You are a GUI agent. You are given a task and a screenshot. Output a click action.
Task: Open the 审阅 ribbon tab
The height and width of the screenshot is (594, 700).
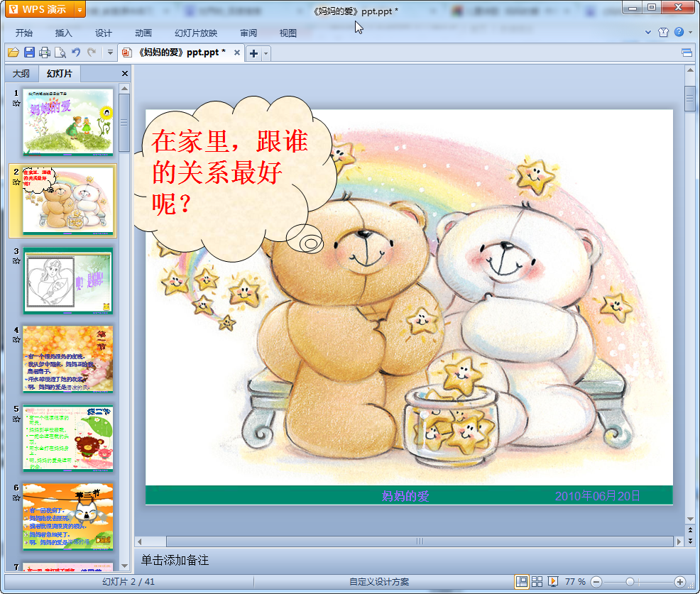click(248, 33)
